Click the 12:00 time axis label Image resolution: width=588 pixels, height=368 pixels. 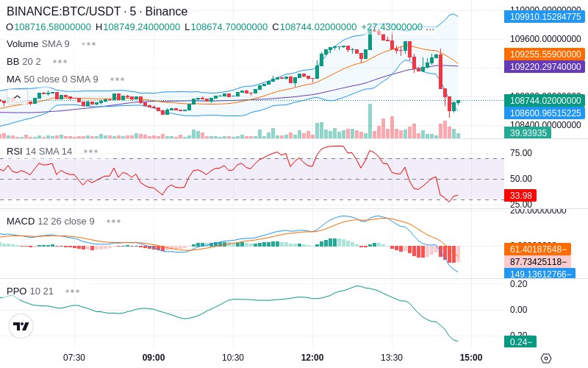click(312, 358)
